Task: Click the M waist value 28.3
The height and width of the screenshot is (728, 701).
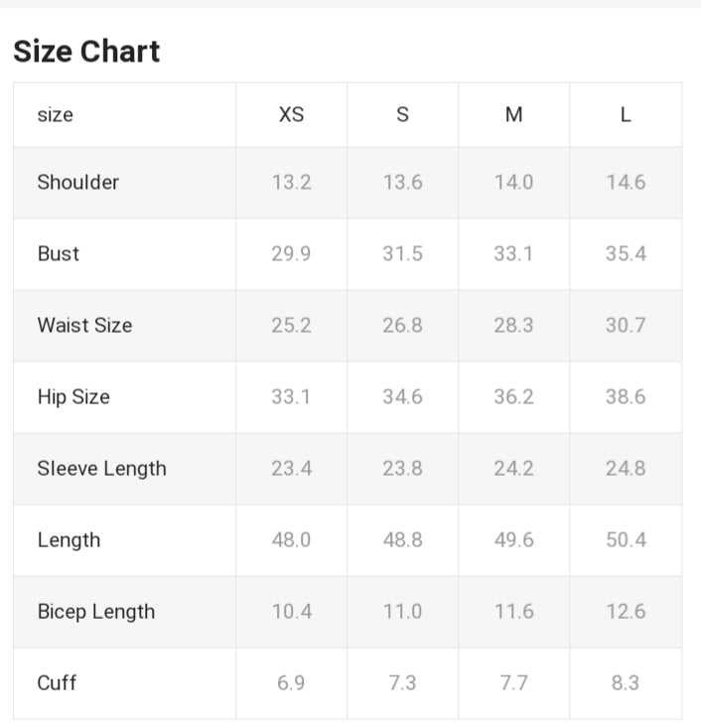Action: tap(513, 326)
